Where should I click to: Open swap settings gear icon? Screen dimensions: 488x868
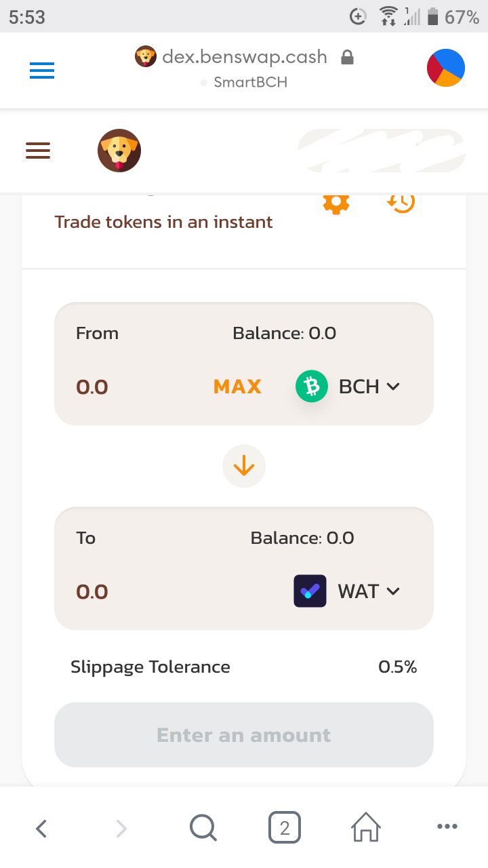tap(336, 201)
